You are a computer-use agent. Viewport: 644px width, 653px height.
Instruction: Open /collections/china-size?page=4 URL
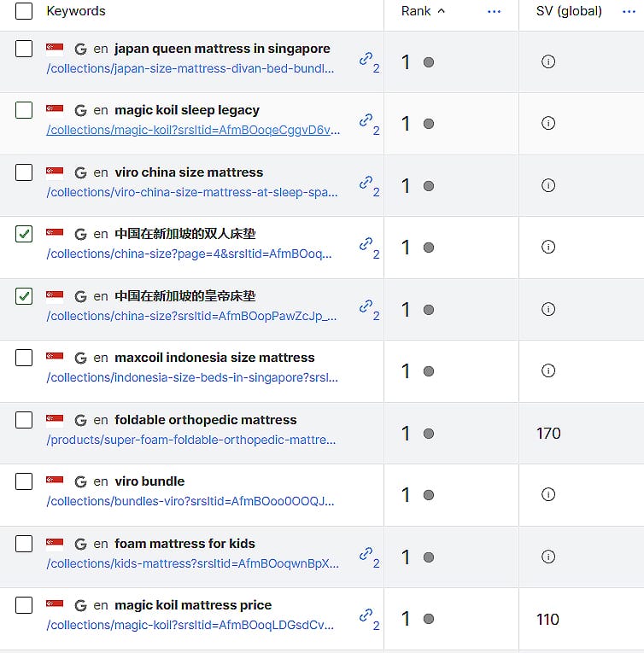[x=189, y=254]
